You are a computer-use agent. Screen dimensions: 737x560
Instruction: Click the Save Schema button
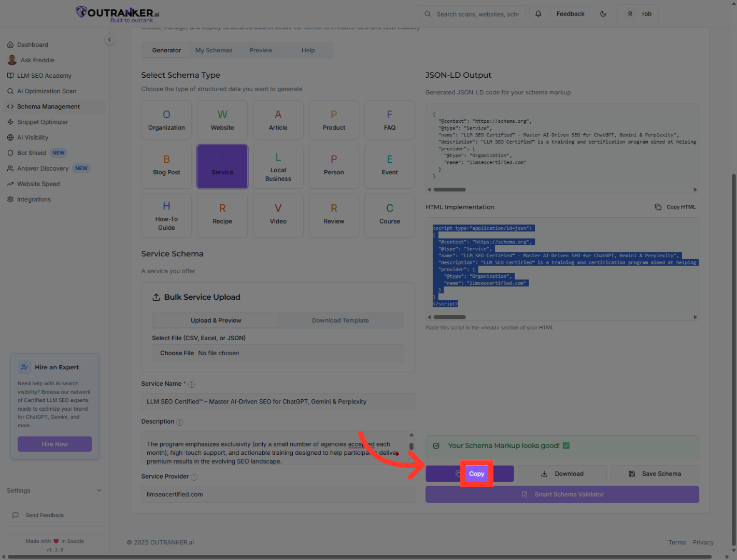pyautogui.click(x=655, y=474)
